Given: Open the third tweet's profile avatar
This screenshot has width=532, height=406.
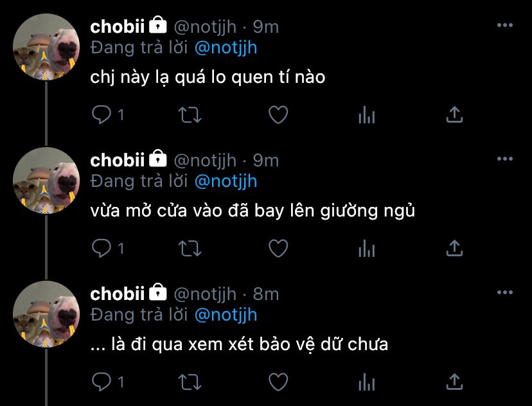Looking at the screenshot, I should pyautogui.click(x=46, y=314).
